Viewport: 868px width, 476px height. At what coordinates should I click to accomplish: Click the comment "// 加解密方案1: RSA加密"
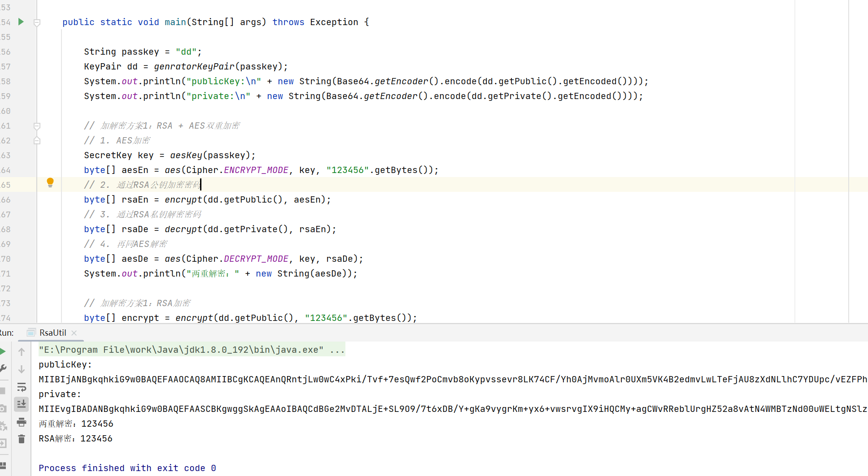pyautogui.click(x=137, y=303)
